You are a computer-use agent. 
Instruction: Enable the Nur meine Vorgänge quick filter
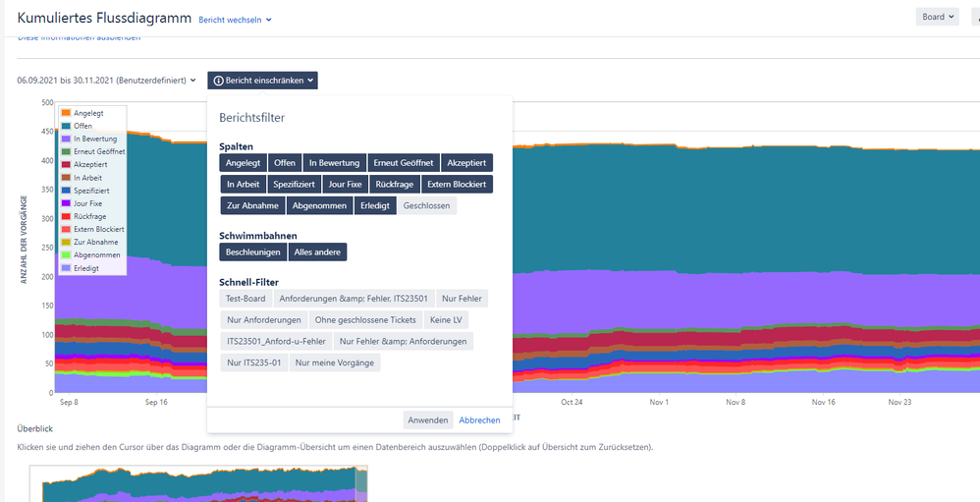[x=335, y=363]
